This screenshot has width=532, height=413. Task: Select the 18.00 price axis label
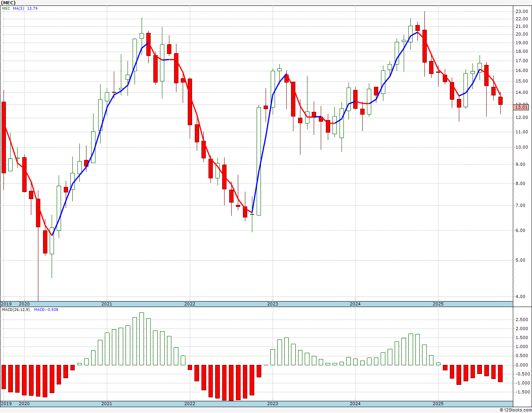pyautogui.click(x=521, y=51)
